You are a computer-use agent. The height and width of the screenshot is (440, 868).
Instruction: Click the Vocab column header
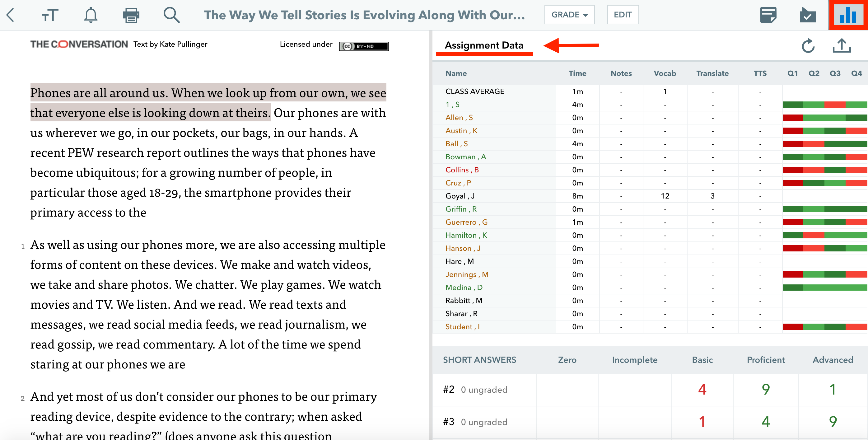(x=665, y=73)
